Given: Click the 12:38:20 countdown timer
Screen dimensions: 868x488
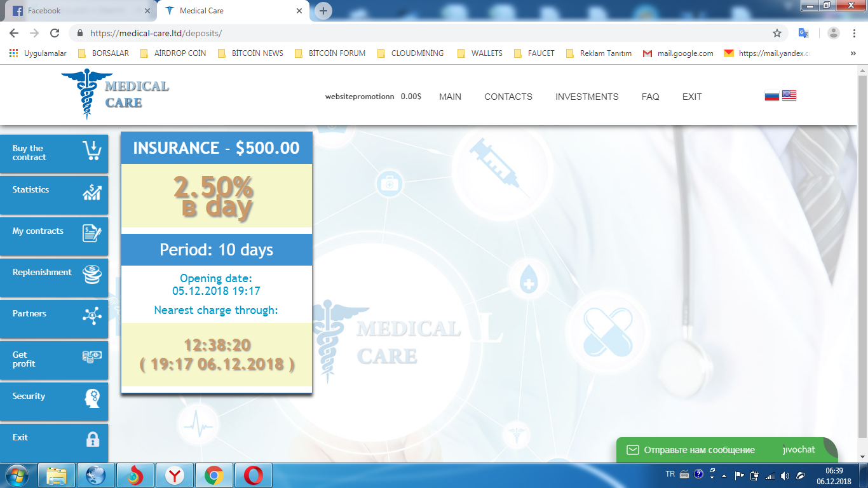Looking at the screenshot, I should pyautogui.click(x=217, y=345).
